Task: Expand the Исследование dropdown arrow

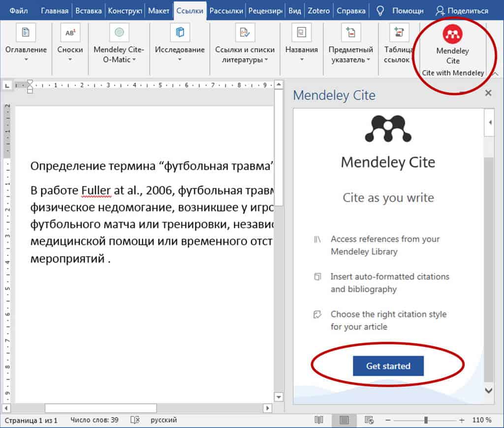Action: click(x=180, y=60)
